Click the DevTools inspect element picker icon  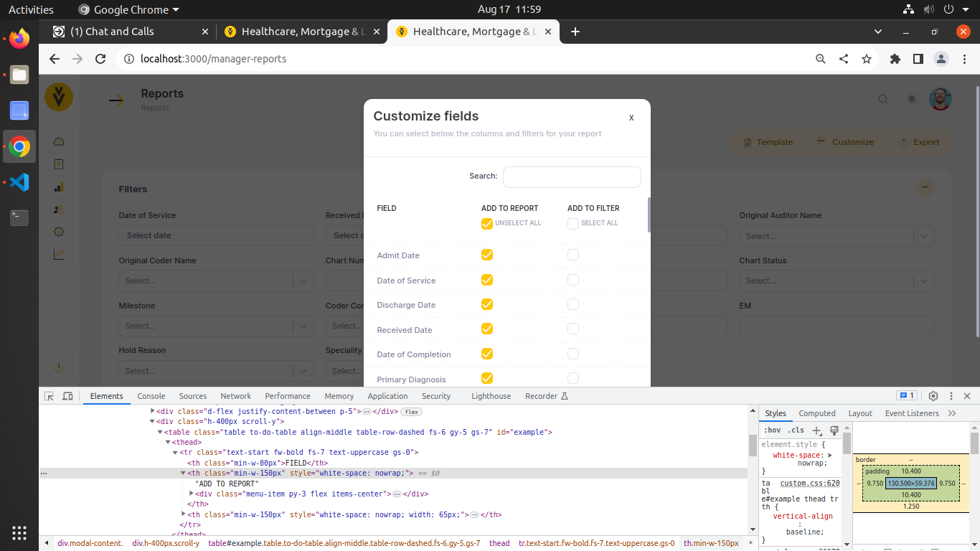click(49, 396)
